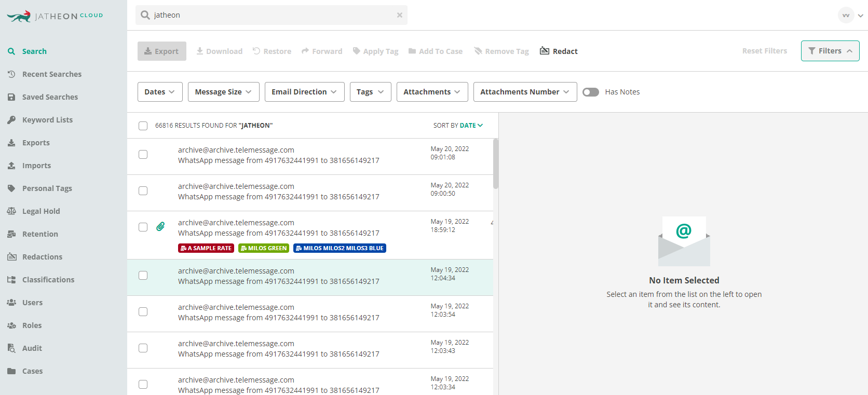Open Keyword Lists key icon
The width and height of the screenshot is (868, 395).
pyautogui.click(x=11, y=120)
